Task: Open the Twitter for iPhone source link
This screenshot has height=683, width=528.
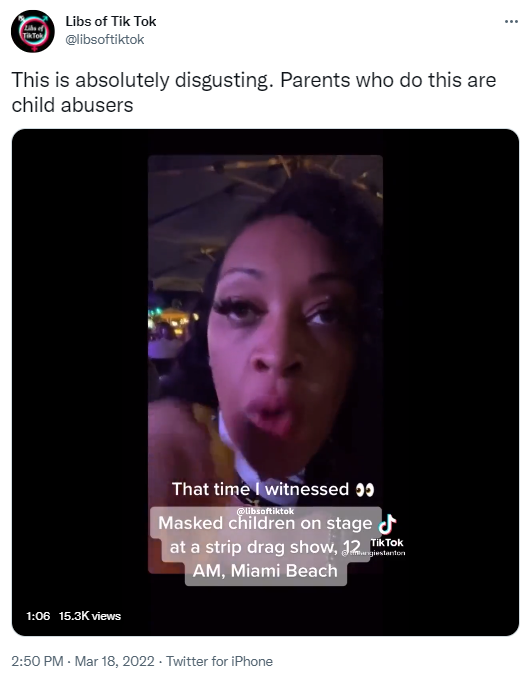Action: point(220,661)
